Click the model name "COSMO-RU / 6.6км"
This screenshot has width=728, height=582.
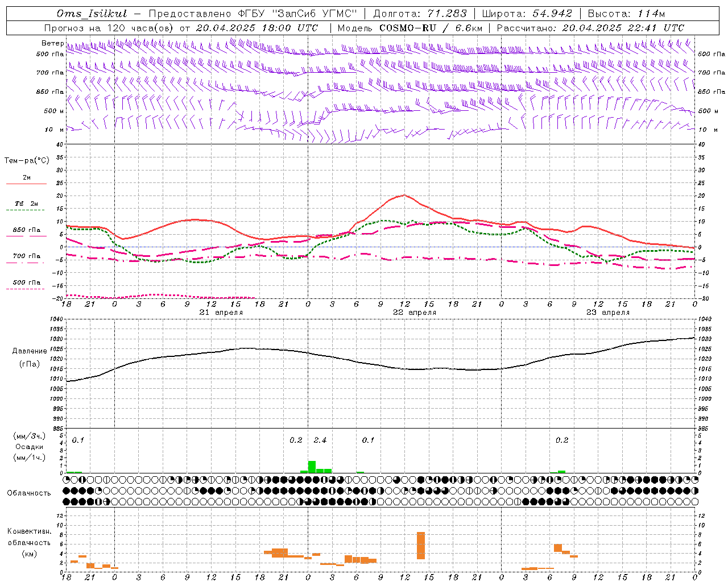(x=431, y=28)
